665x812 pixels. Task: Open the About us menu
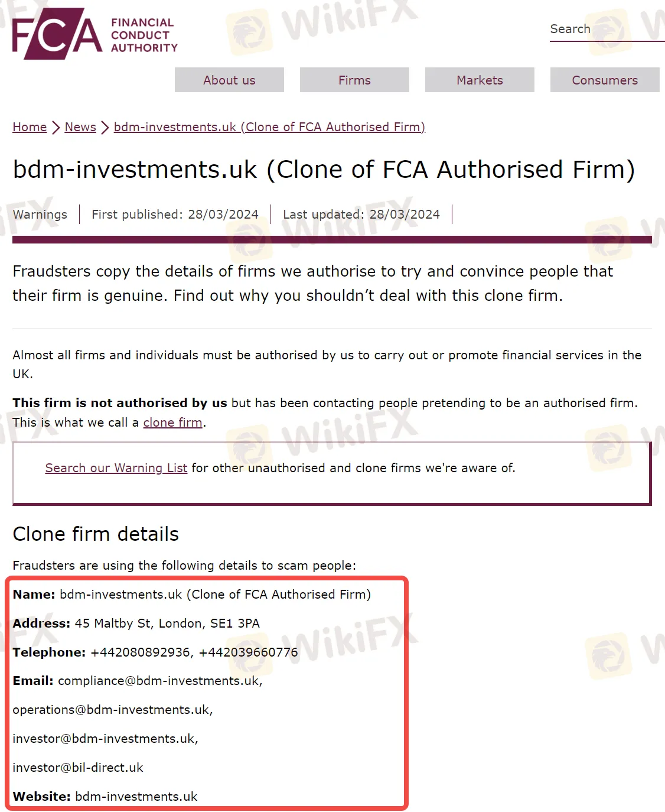(229, 80)
